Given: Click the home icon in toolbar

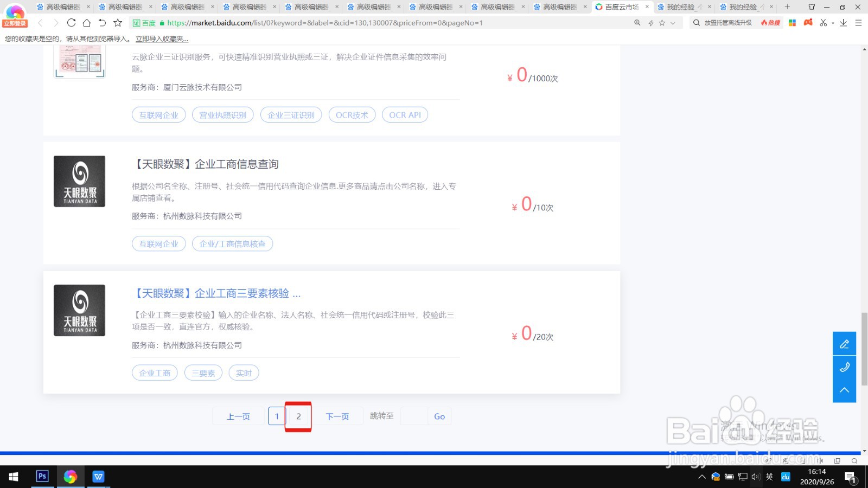Looking at the screenshot, I should (x=86, y=23).
